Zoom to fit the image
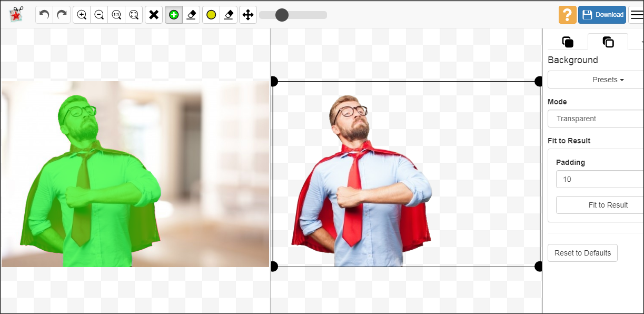644x314 pixels. pyautogui.click(x=134, y=15)
